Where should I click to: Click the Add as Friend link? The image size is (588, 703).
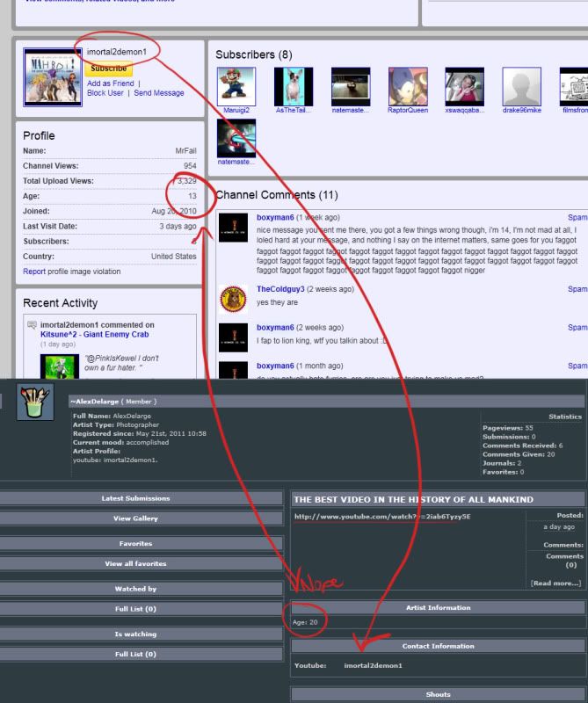click(x=110, y=83)
